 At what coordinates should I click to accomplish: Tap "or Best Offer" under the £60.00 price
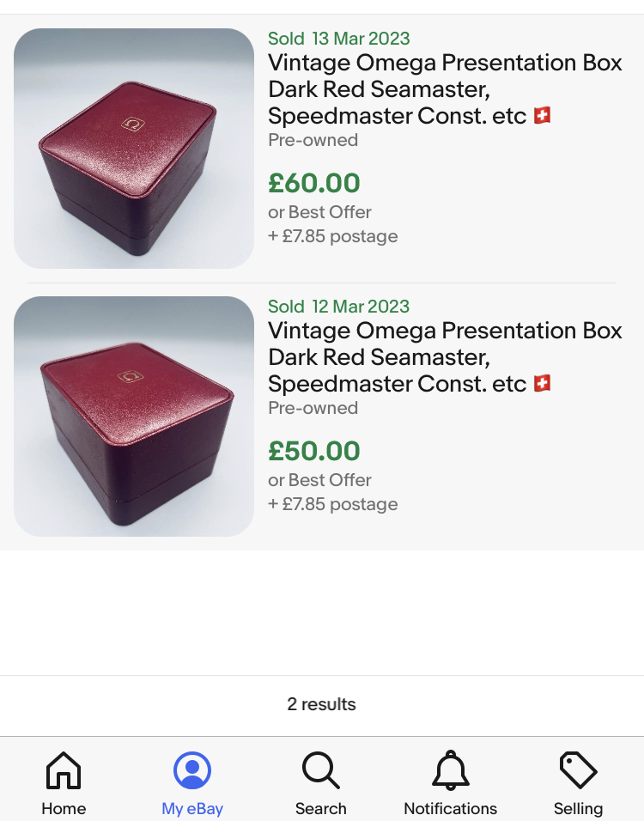(x=319, y=212)
